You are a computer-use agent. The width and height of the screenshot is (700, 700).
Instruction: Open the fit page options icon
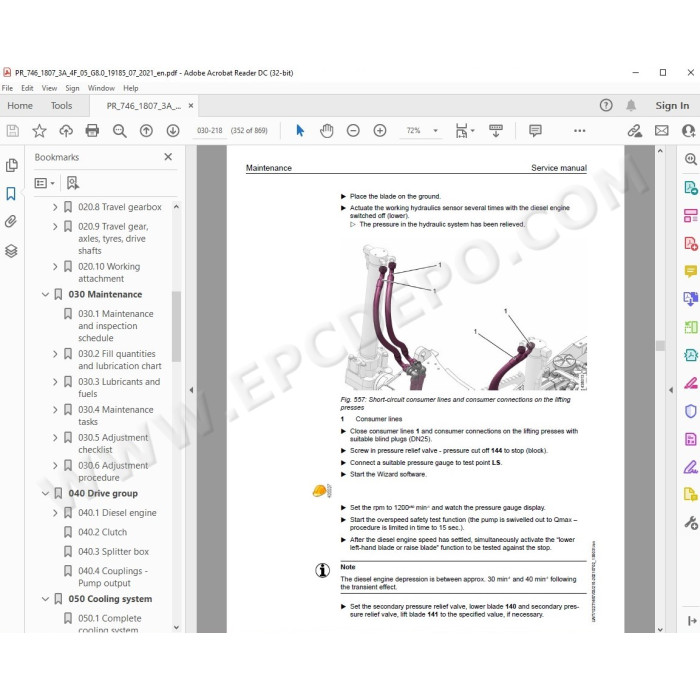tap(464, 130)
